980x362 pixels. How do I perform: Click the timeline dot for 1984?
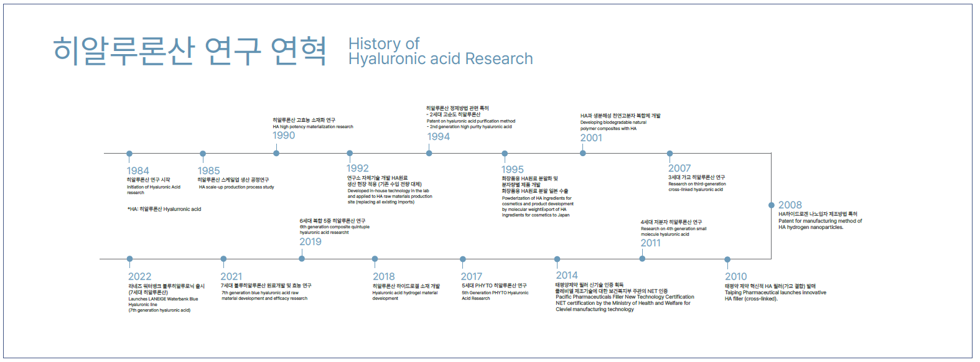click(x=129, y=154)
